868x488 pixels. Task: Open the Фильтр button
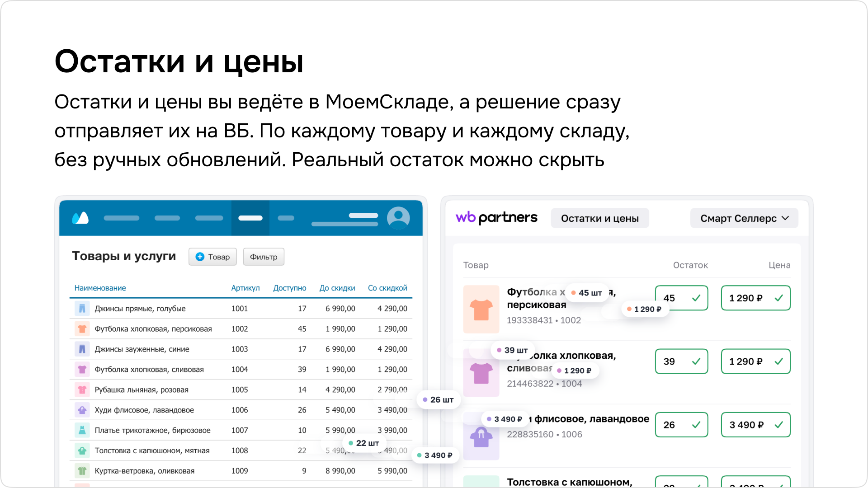pos(264,257)
